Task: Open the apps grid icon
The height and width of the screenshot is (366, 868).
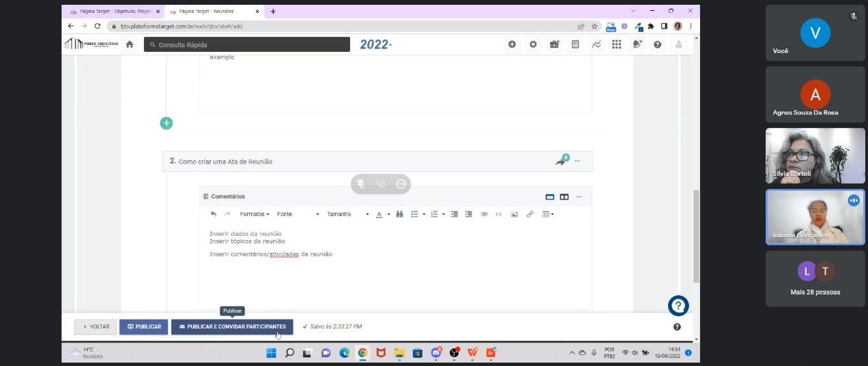Action: coord(616,44)
